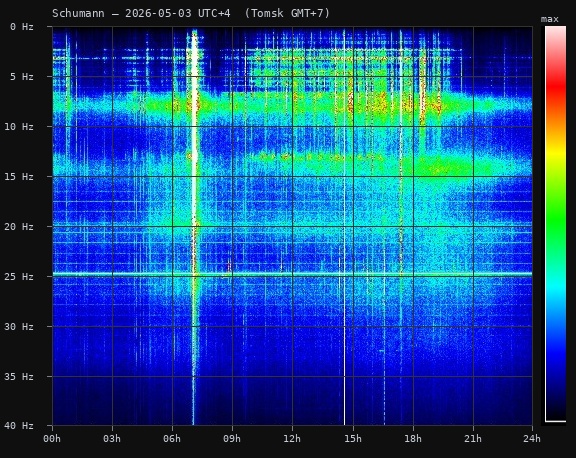
Task: Click the Tomsk GMT+7 text in title
Action: tap(287, 14)
